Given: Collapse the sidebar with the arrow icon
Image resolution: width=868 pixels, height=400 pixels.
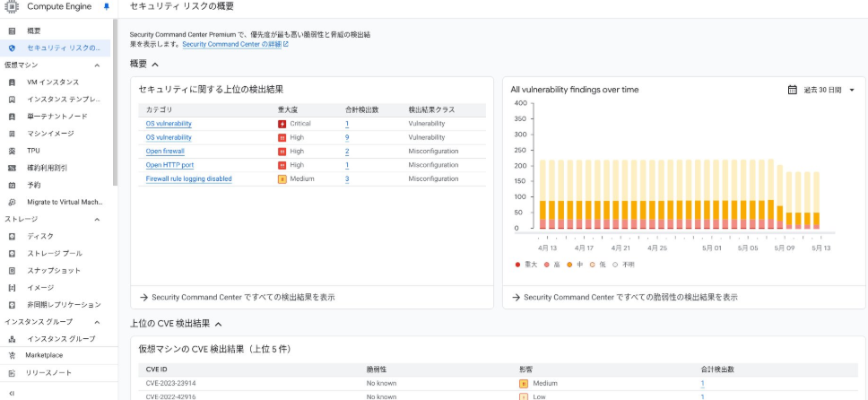Looking at the screenshot, I should click(12, 394).
